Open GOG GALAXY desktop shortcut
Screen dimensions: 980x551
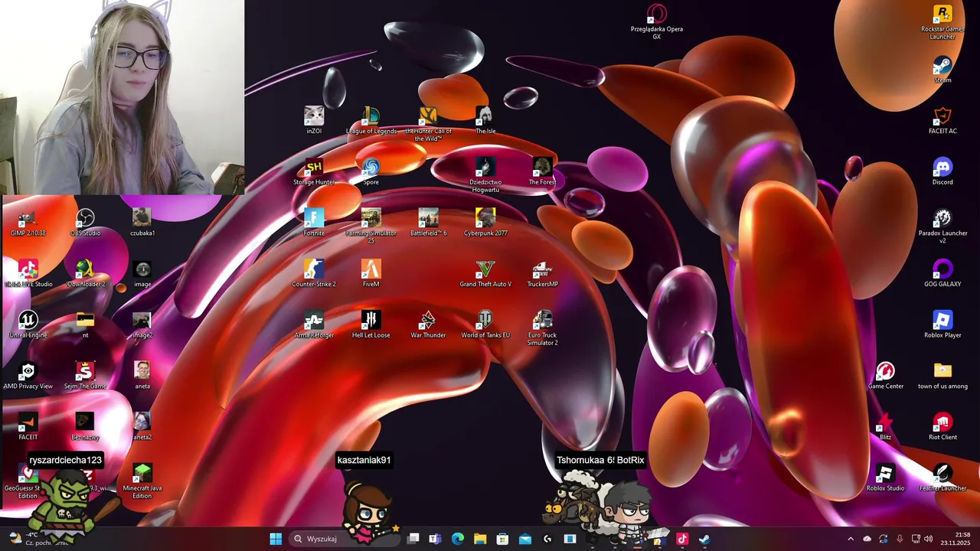[942, 274]
